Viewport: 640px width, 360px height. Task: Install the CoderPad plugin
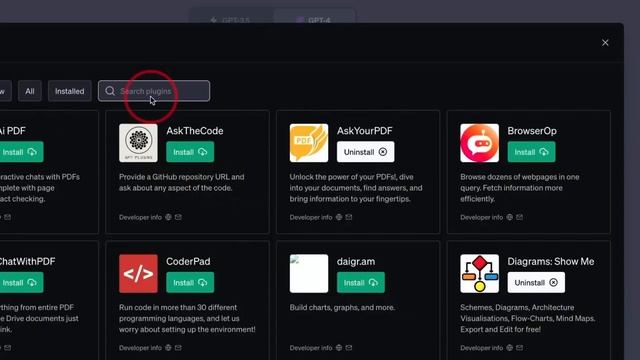click(190, 282)
